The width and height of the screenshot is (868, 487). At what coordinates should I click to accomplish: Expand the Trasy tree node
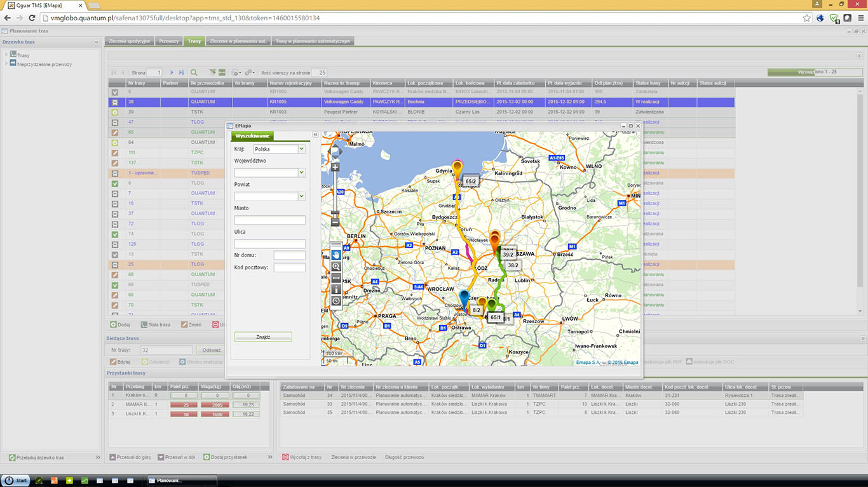point(6,55)
